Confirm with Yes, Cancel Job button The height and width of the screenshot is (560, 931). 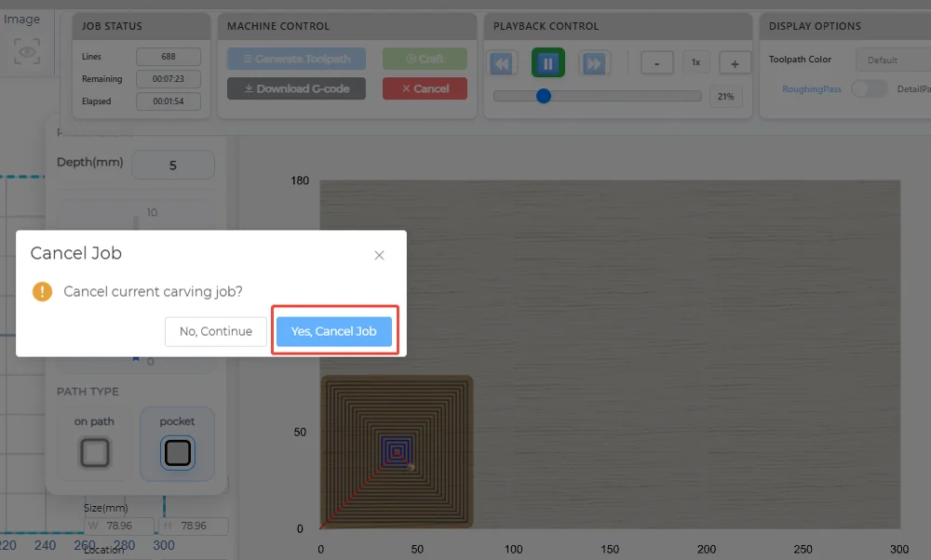(333, 331)
